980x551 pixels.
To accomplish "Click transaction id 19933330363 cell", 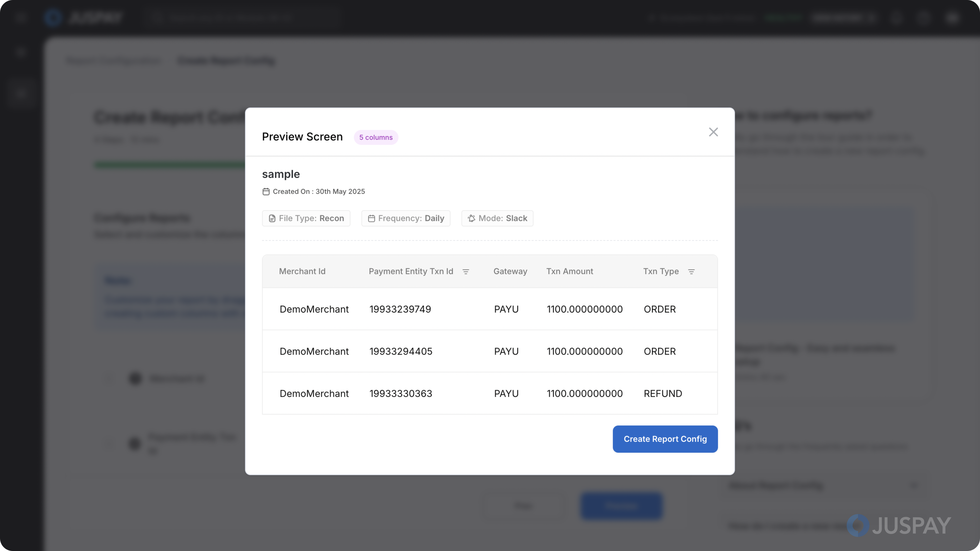I will (401, 394).
